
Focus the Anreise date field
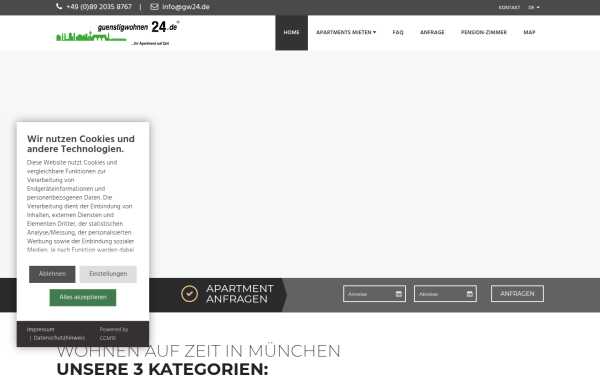tap(374, 294)
